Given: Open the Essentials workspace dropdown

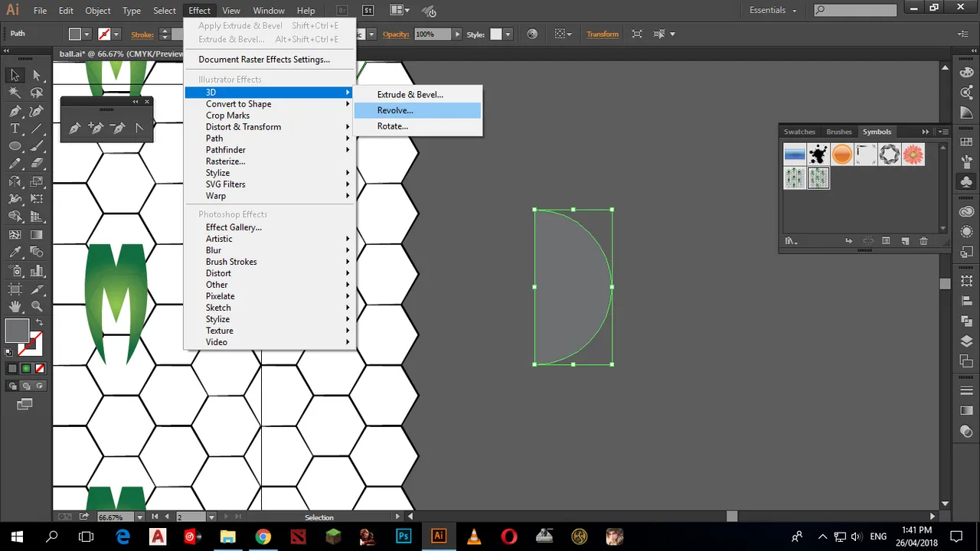Looking at the screenshot, I should 773,10.
